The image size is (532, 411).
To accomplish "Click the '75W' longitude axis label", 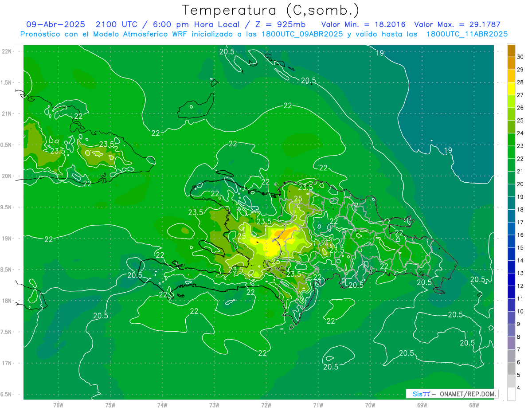I will point(110,405).
